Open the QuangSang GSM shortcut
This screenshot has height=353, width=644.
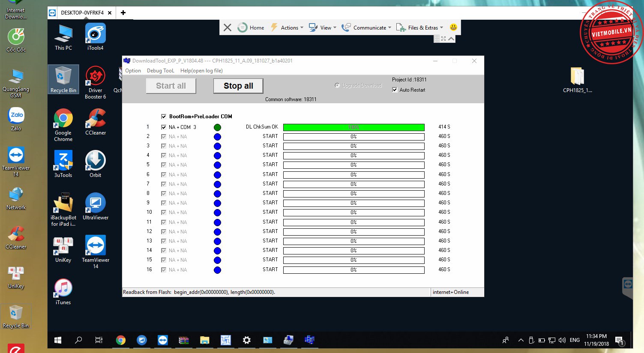[16, 83]
